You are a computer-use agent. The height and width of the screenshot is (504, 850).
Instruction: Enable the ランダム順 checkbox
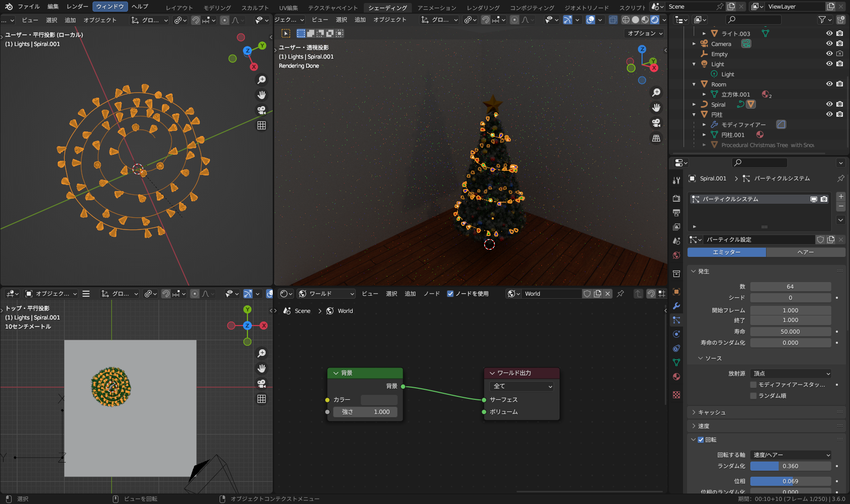(x=753, y=396)
